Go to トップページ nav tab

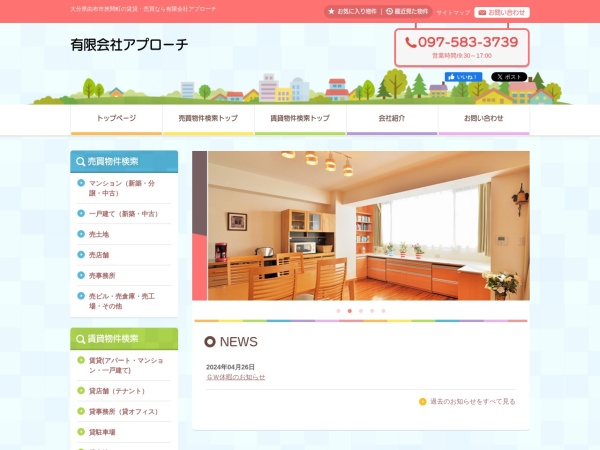(116, 120)
